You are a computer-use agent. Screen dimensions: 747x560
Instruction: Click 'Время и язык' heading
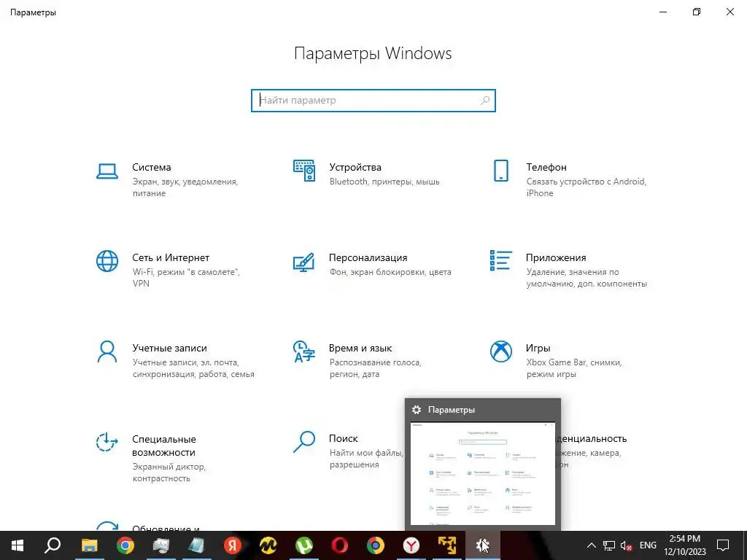[x=360, y=348]
